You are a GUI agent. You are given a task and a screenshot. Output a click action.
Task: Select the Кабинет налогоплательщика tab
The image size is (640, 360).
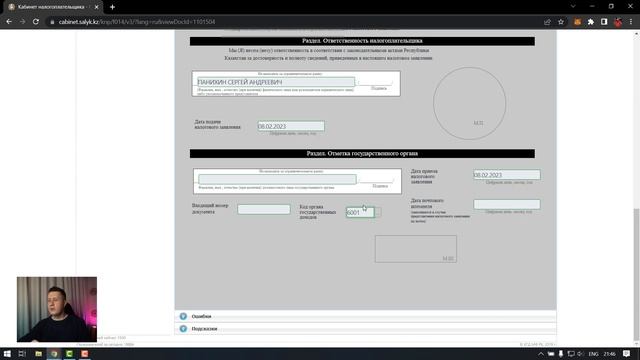[53, 7]
